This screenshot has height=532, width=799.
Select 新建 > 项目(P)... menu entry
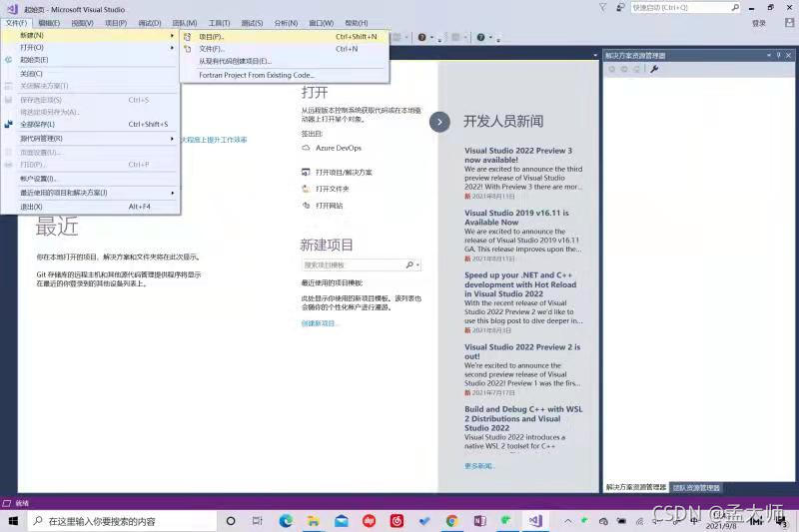click(285, 37)
